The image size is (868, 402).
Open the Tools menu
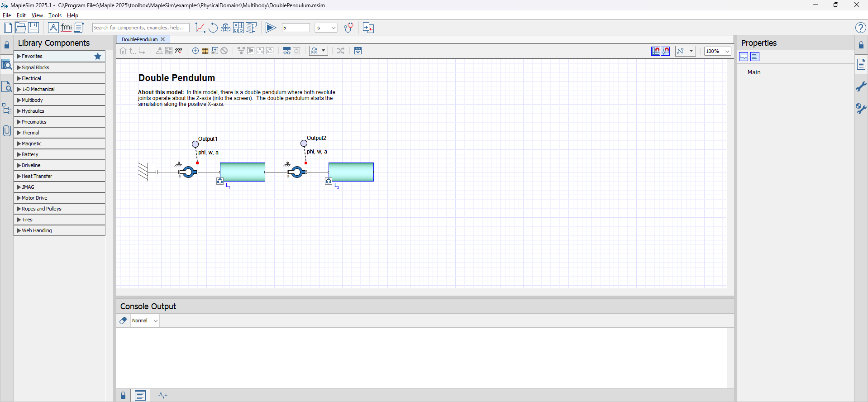(x=55, y=15)
